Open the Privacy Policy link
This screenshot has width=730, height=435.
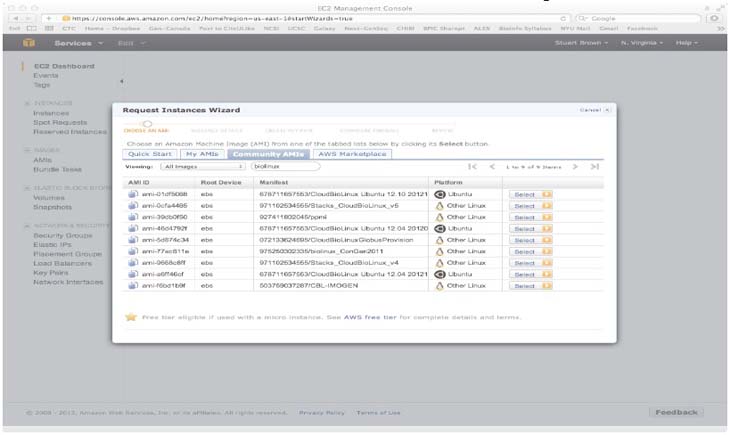click(x=322, y=413)
